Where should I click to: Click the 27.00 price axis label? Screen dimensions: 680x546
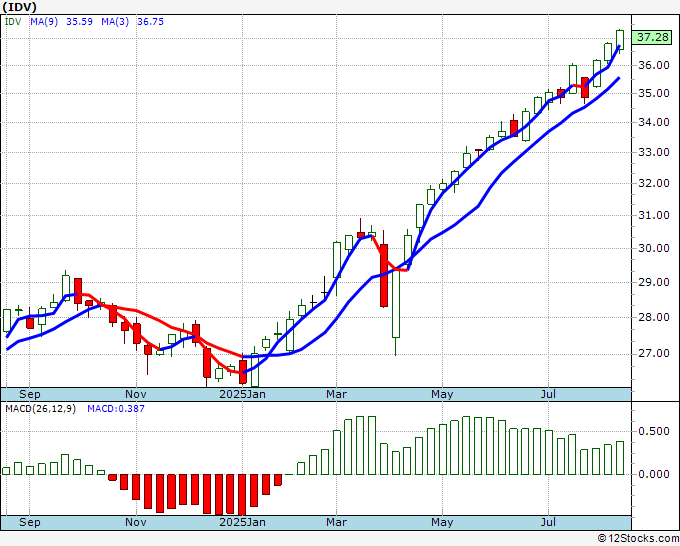click(654, 354)
